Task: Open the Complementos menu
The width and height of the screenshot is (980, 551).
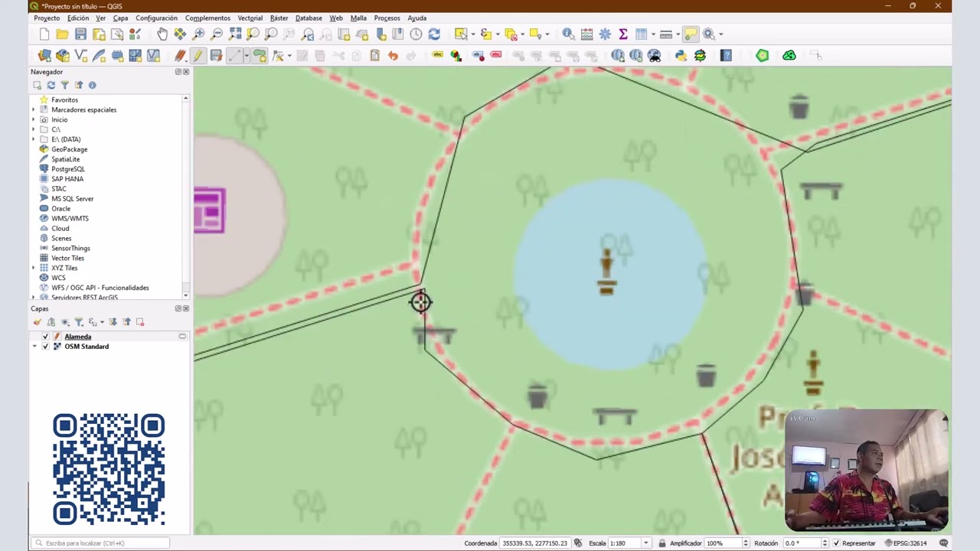Action: [207, 18]
